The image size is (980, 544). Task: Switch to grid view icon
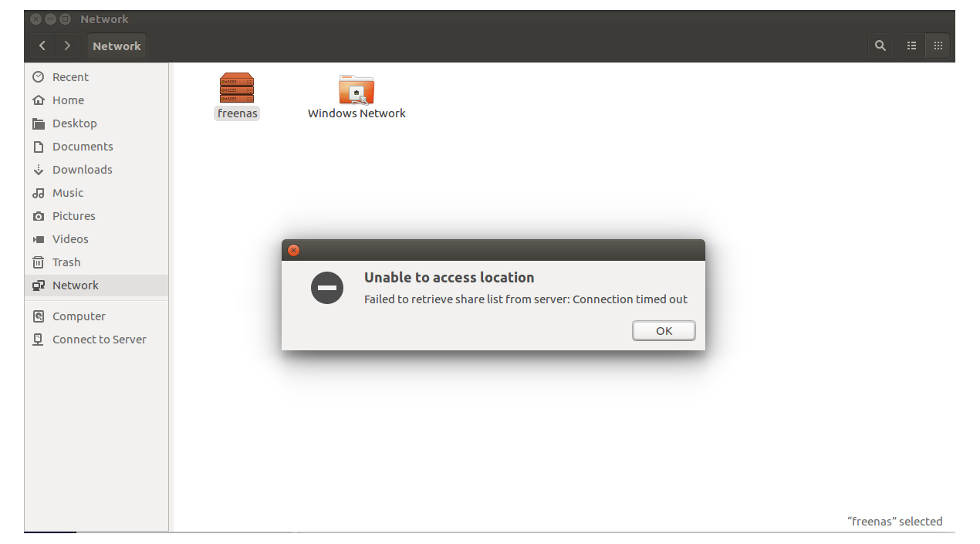click(x=938, y=46)
